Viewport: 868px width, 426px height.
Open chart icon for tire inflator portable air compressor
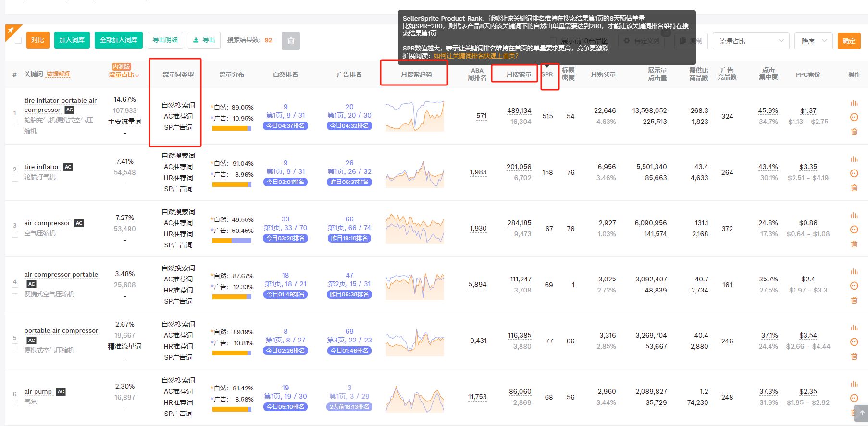(854, 103)
